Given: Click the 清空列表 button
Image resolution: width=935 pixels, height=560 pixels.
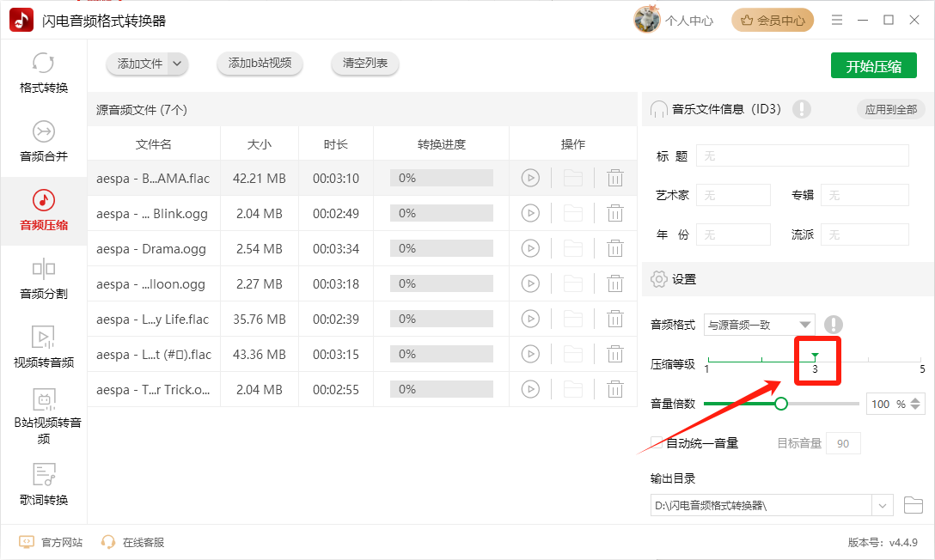Looking at the screenshot, I should [x=365, y=64].
